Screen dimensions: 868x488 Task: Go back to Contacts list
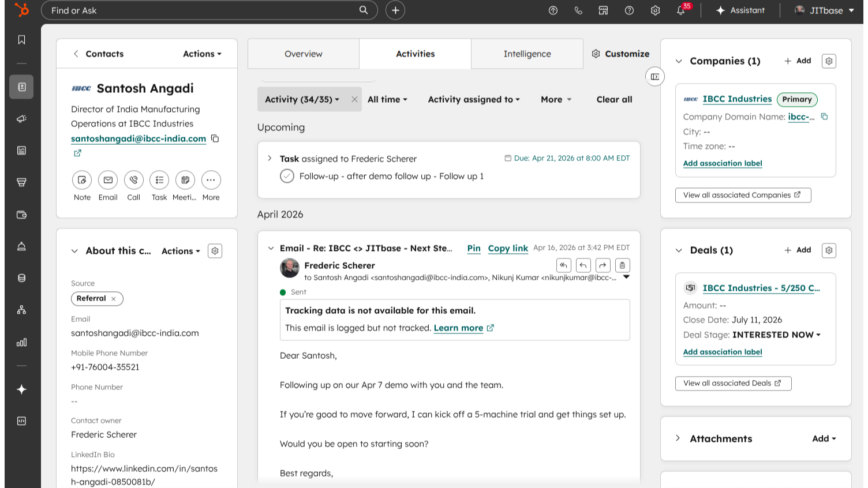(x=98, y=54)
